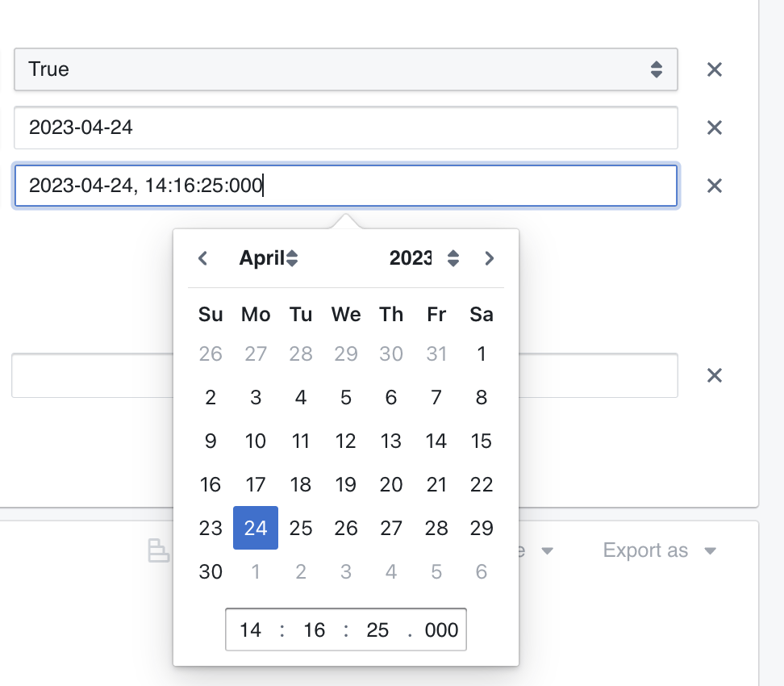Select April 15 in the calendar

click(481, 441)
